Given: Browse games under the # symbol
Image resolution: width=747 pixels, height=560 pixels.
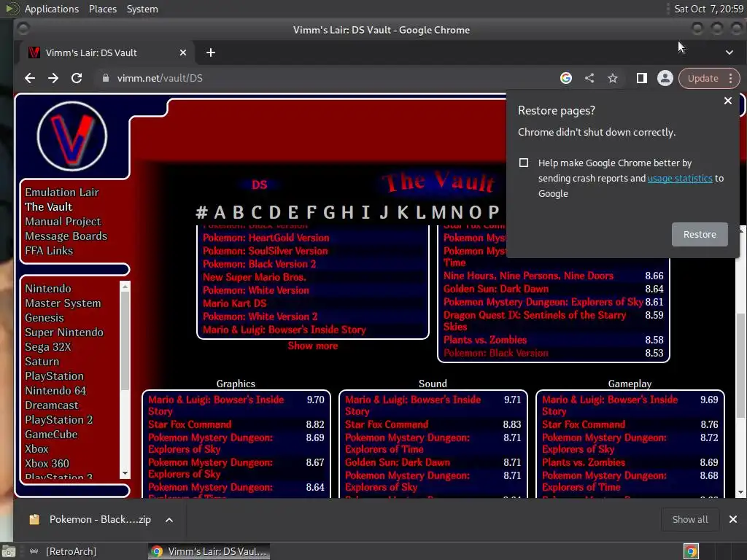Looking at the screenshot, I should [201, 212].
